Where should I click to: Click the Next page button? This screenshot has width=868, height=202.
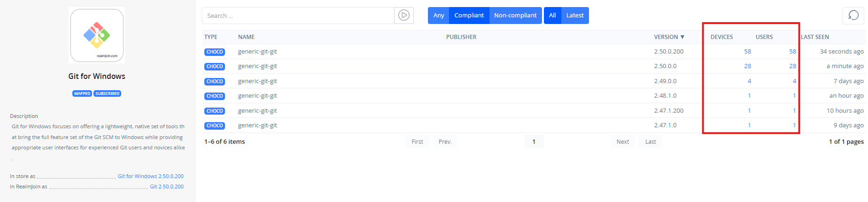[x=622, y=142]
